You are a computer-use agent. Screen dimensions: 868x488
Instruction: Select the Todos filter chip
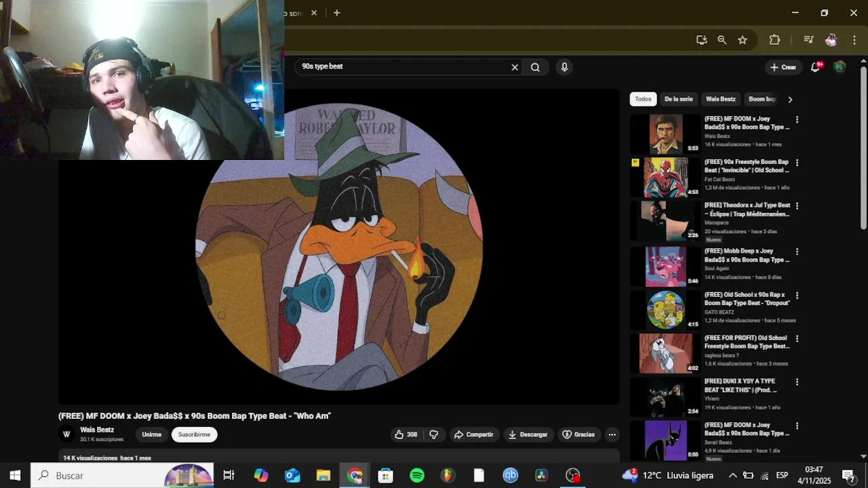click(643, 99)
